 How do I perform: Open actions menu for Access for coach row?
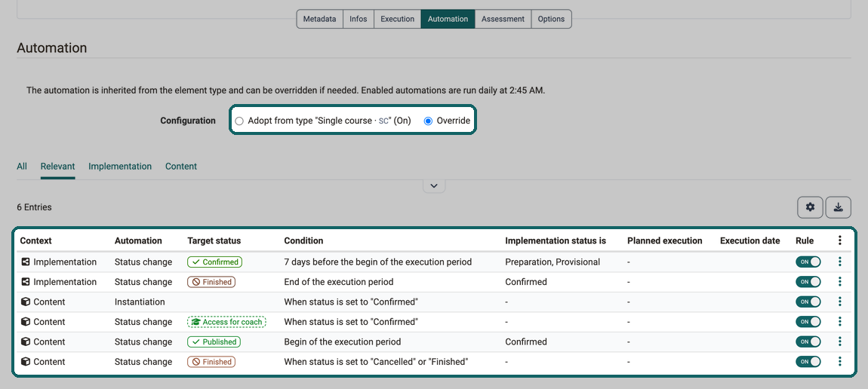point(840,322)
